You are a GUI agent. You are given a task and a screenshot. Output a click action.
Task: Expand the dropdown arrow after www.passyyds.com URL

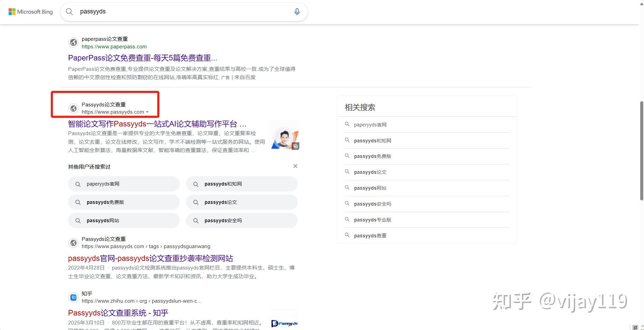pyautogui.click(x=148, y=112)
